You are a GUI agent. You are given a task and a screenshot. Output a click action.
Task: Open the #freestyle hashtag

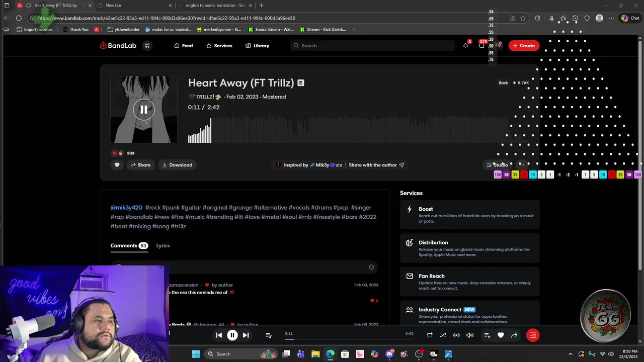327,217
